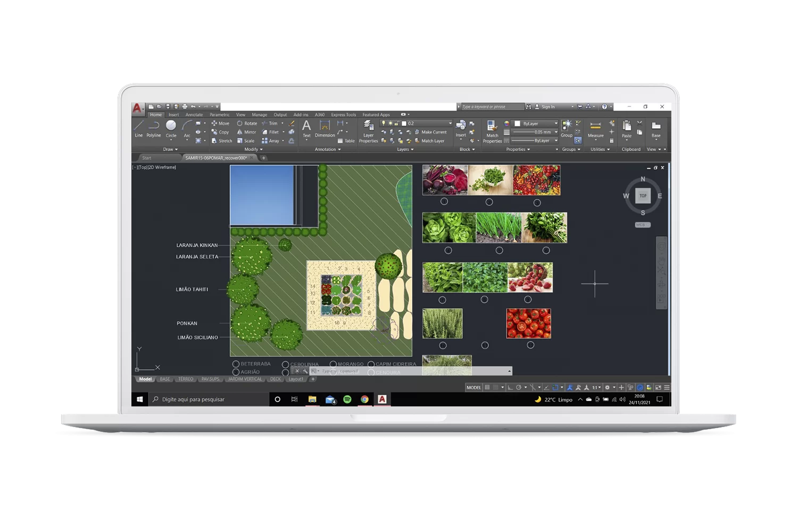Screen dimensions: 798x532
Task: Click the ByLayer object color swatch
Action: (517, 123)
